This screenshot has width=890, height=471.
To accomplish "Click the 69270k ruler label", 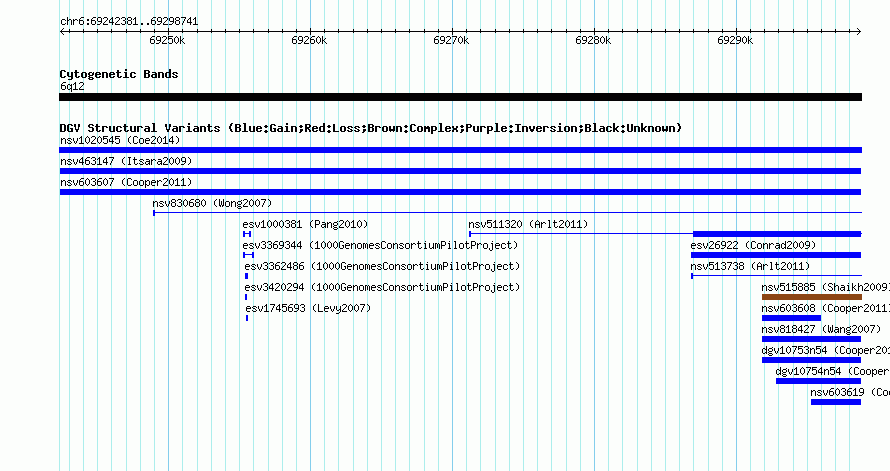I will pyautogui.click(x=451, y=40).
